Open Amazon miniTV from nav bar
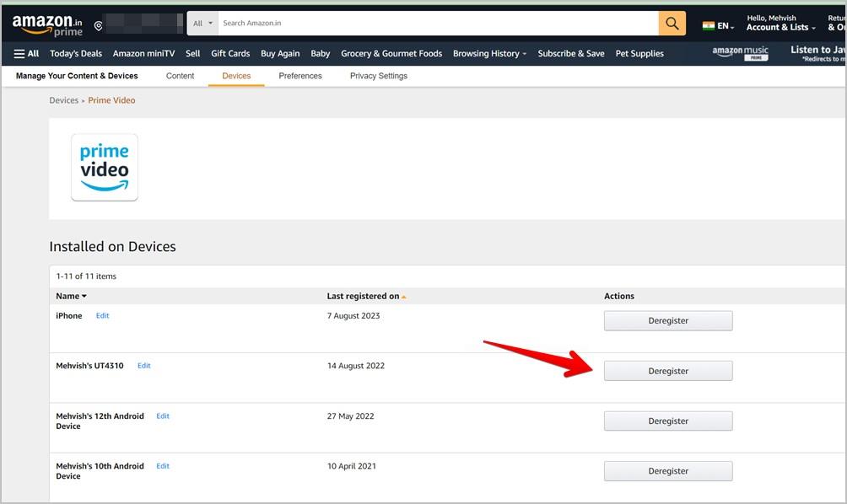 point(143,53)
